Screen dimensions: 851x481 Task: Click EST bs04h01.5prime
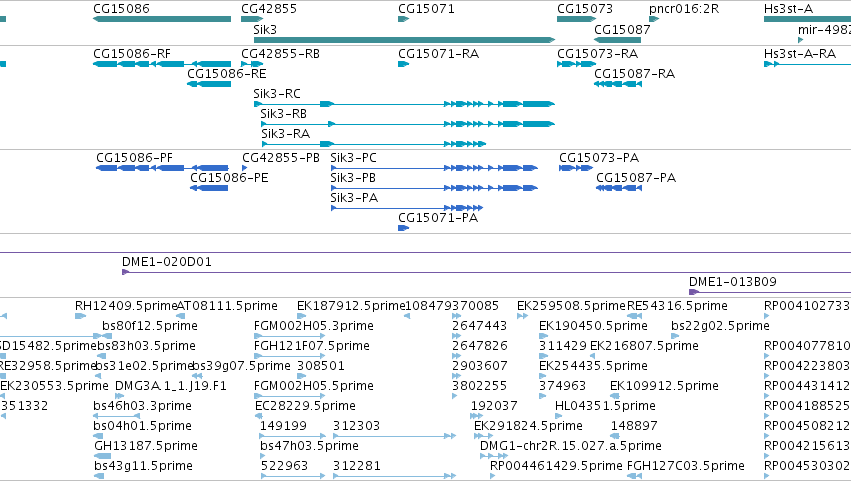point(142,427)
